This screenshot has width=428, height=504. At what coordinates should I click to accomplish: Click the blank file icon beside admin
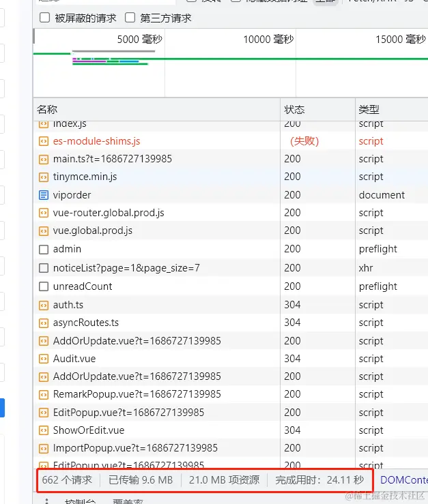pyautogui.click(x=44, y=250)
